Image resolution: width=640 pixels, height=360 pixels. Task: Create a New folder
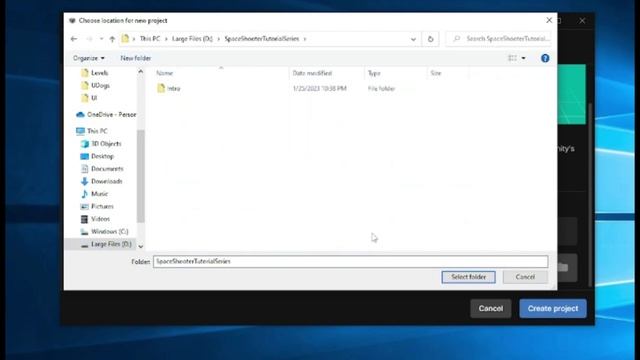[136, 58]
